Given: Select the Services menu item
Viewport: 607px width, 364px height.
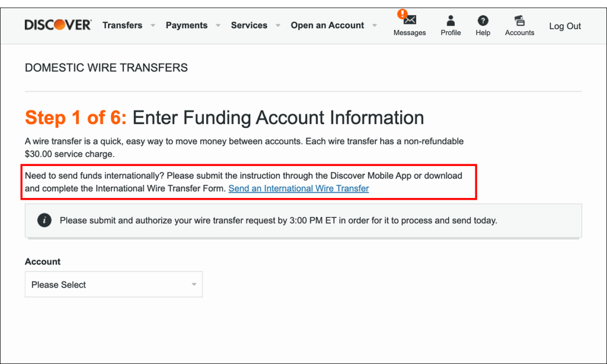Looking at the screenshot, I should [249, 25].
